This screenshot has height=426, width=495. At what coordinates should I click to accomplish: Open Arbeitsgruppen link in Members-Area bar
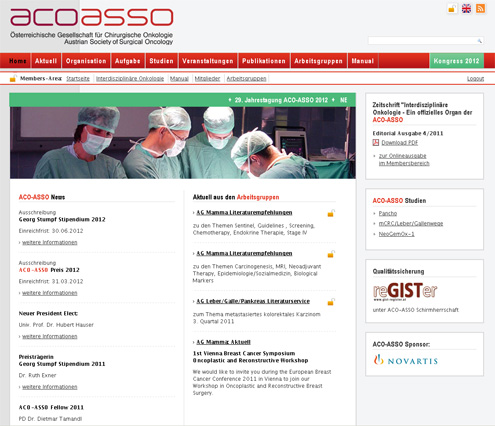[x=246, y=79]
